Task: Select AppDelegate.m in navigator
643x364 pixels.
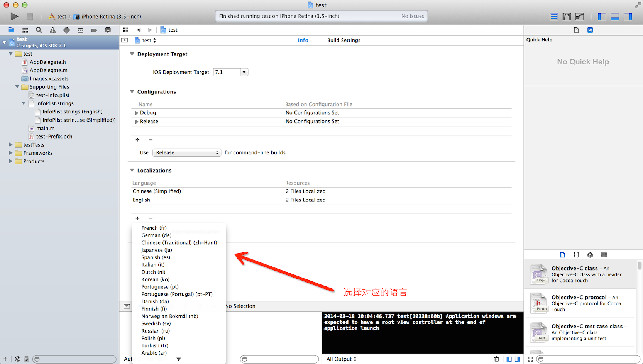Action: click(48, 70)
